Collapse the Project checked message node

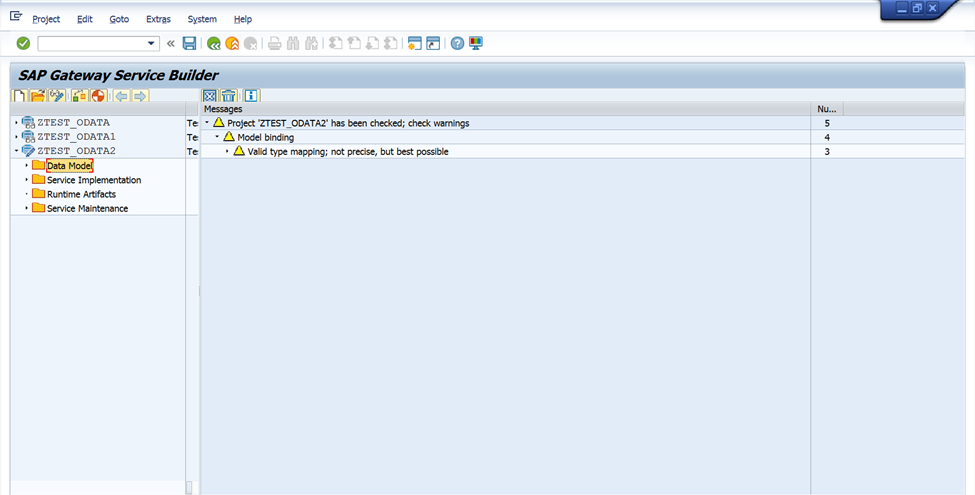[207, 123]
